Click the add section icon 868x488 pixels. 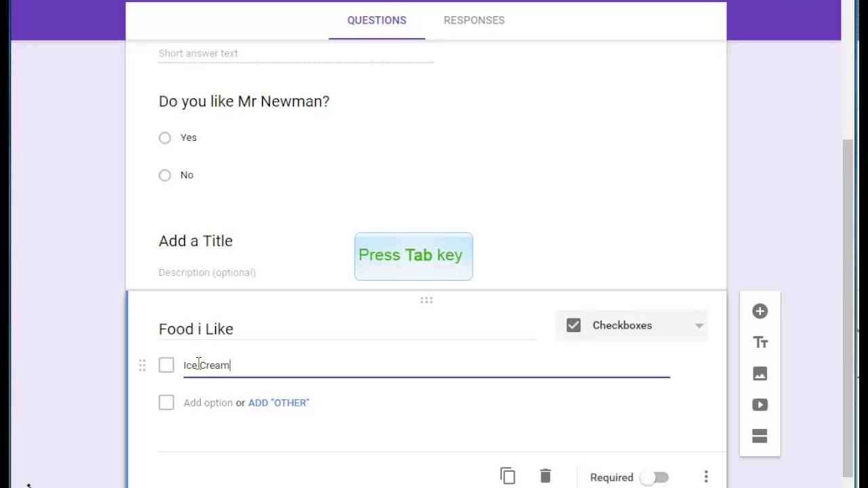coord(759,436)
